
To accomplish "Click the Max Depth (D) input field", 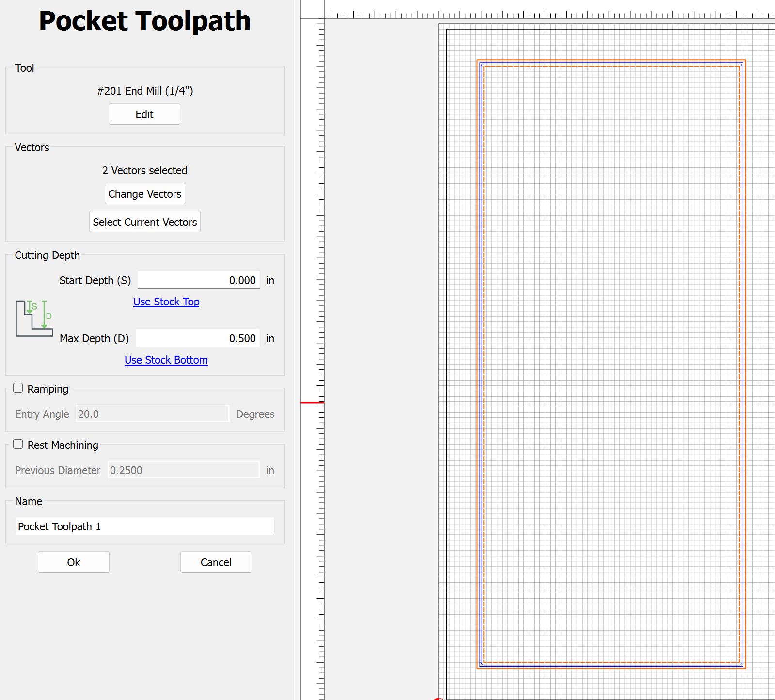I will click(197, 338).
